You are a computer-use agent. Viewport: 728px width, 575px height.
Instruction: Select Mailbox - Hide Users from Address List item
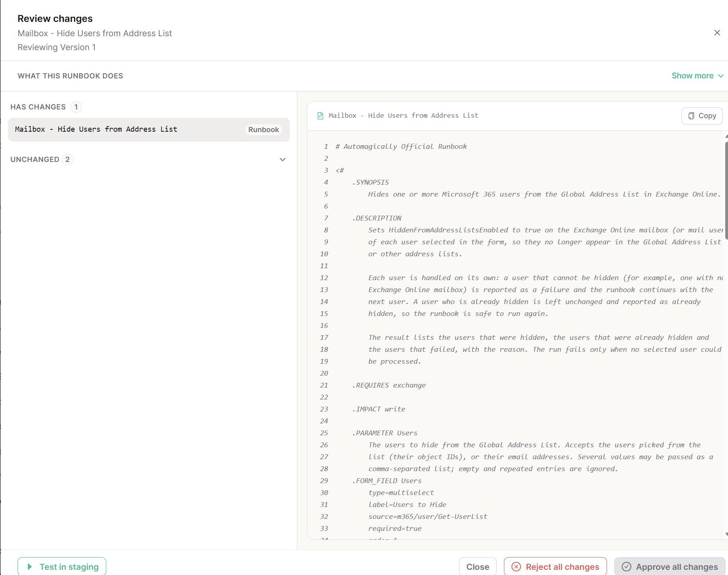[x=148, y=129]
